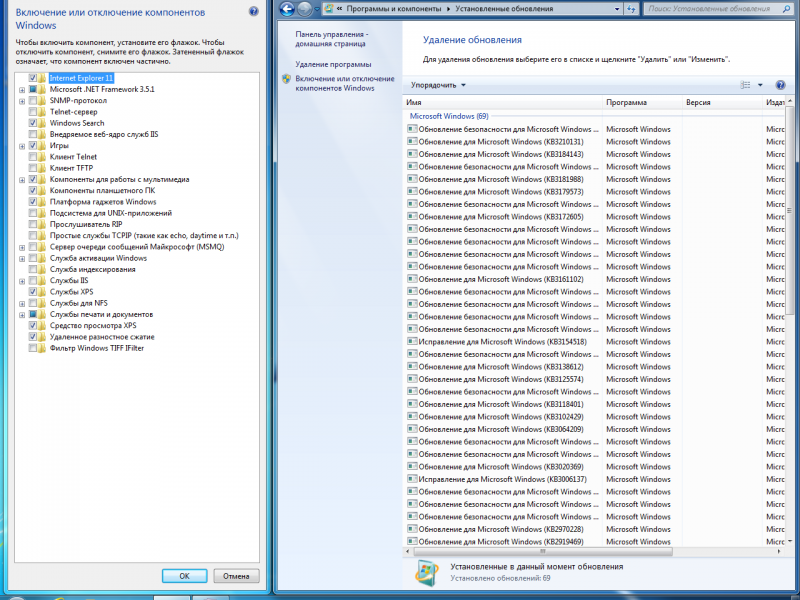Click the icon of update KB3172605

click(x=412, y=216)
